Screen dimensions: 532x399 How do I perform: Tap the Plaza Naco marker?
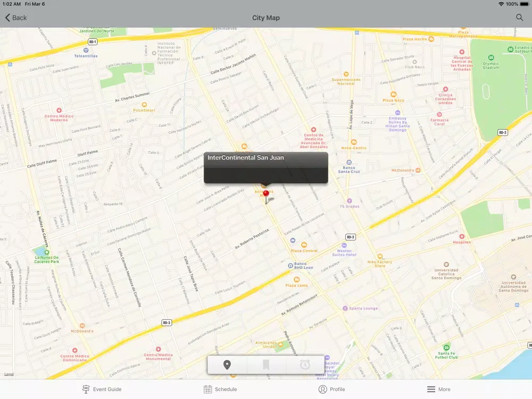pyautogui.click(x=393, y=94)
